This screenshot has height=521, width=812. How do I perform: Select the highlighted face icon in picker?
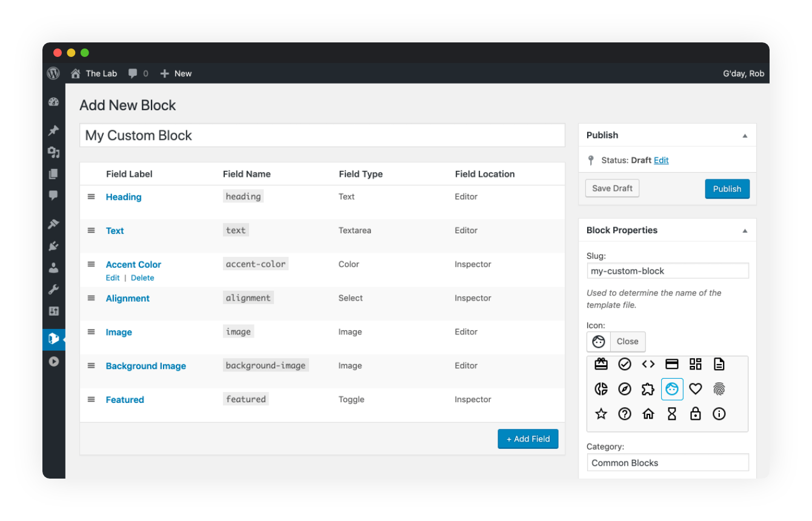pyautogui.click(x=672, y=389)
